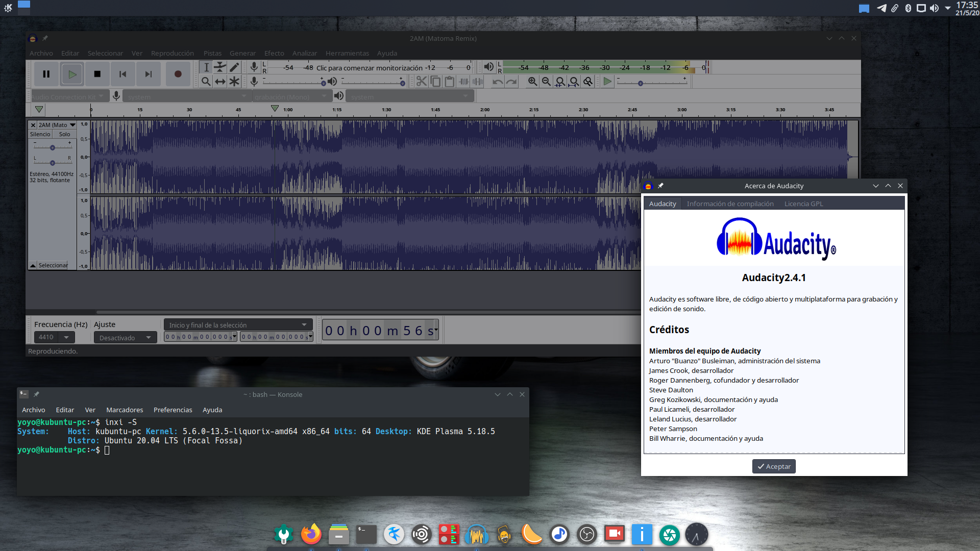Image resolution: width=980 pixels, height=551 pixels.
Task: Switch to Licencia GPL tab
Action: click(x=803, y=204)
